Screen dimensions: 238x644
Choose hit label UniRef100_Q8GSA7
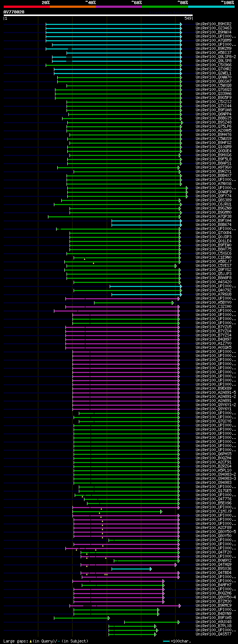tap(213, 82)
